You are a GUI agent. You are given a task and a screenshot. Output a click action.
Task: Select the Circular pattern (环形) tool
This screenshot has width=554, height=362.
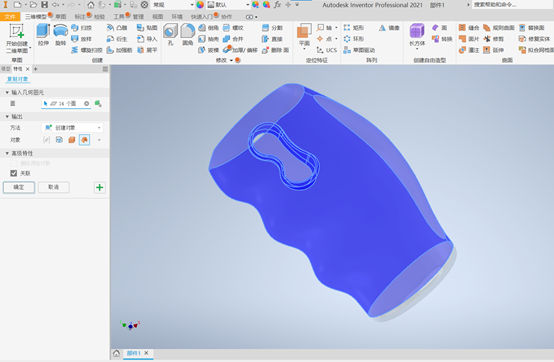tap(354, 39)
